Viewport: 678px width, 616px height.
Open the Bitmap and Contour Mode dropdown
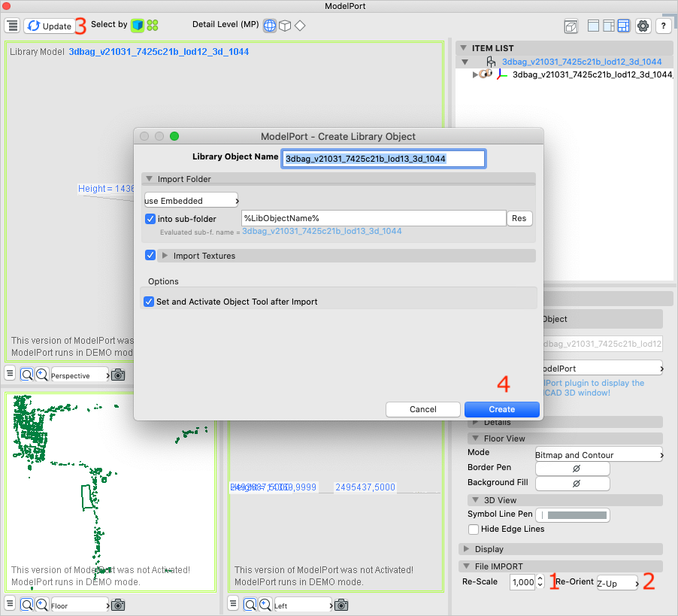click(x=599, y=454)
